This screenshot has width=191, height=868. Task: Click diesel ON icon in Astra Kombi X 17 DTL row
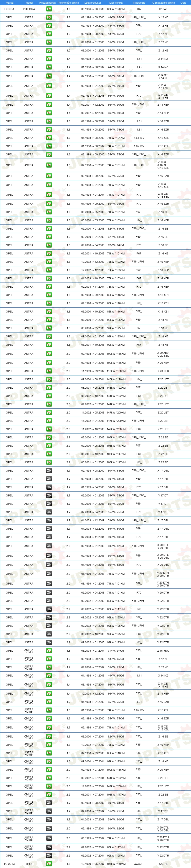tap(49, 803)
